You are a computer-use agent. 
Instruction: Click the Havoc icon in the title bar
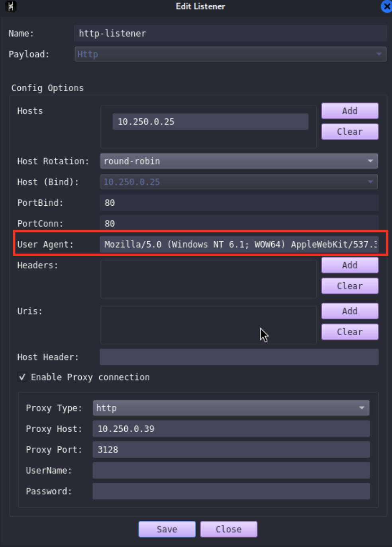coord(11,6)
